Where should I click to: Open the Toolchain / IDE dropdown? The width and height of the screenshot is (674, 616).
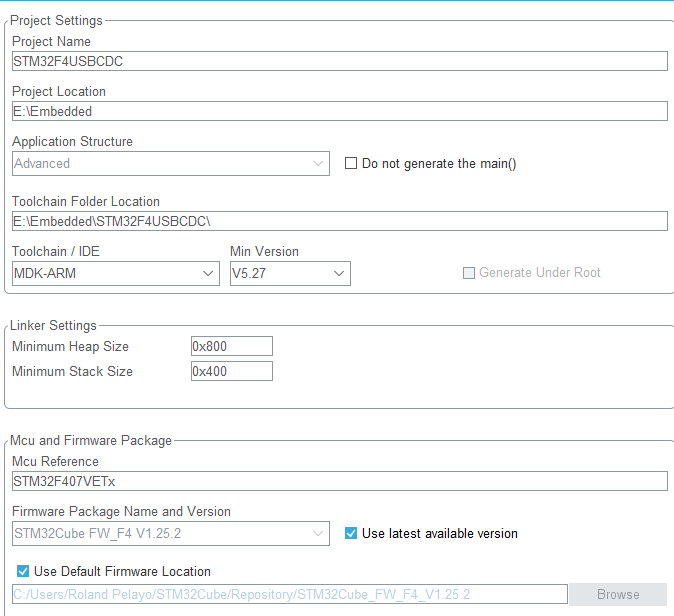click(x=116, y=273)
